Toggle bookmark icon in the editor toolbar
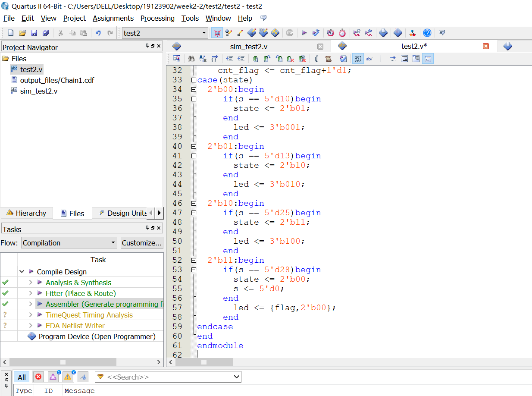This screenshot has width=532, height=396. click(256, 59)
